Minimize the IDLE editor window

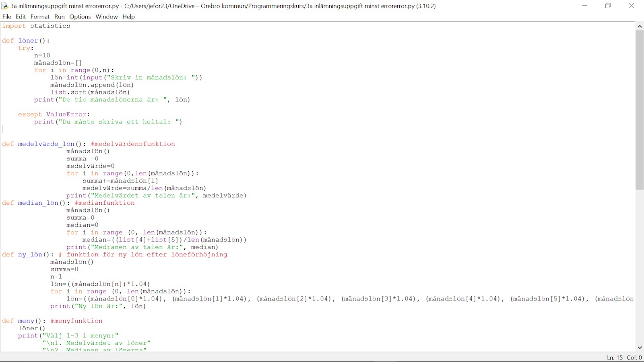[585, 6]
